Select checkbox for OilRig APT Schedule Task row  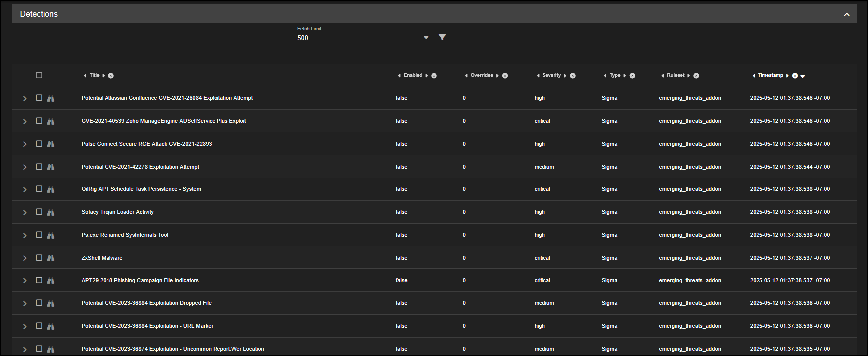[39, 189]
